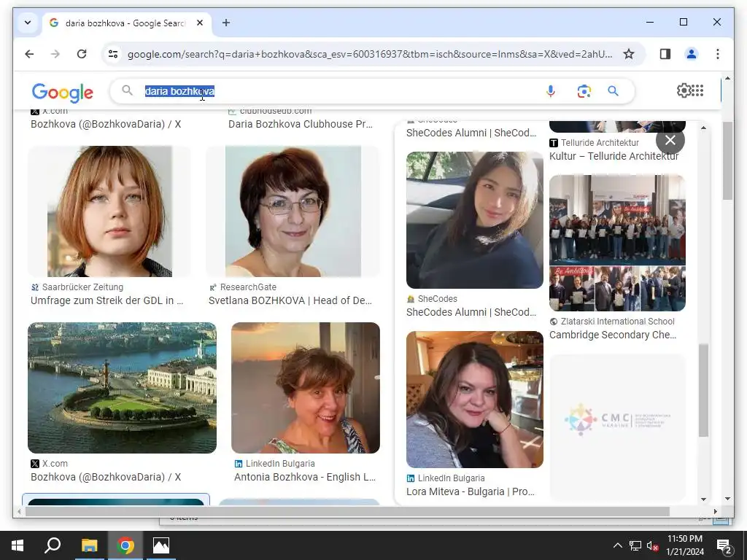Screen dimensions: 747x560
Task: Click the Chrome taskbar icon
Action: pos(125,545)
